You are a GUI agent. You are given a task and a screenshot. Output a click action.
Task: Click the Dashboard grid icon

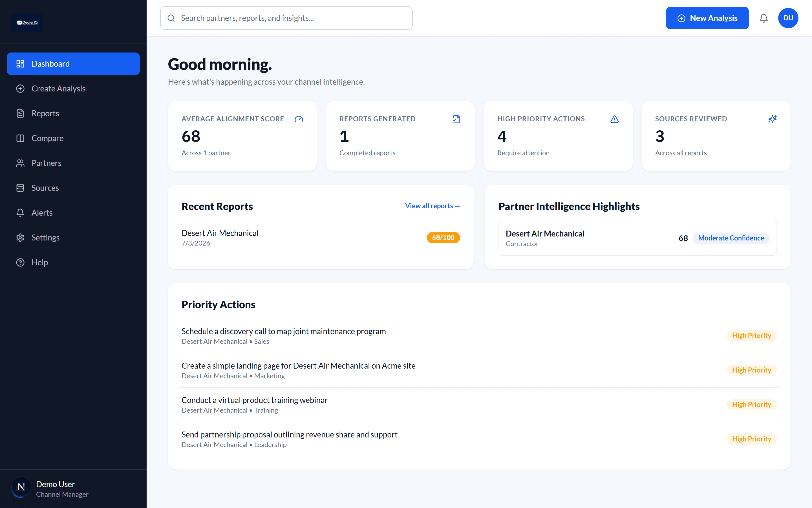[x=21, y=64]
